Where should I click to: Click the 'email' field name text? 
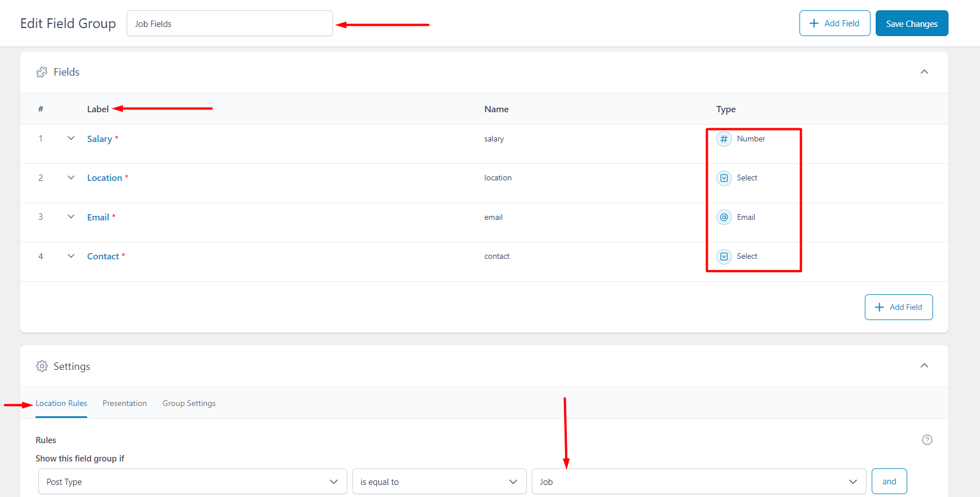coord(493,218)
